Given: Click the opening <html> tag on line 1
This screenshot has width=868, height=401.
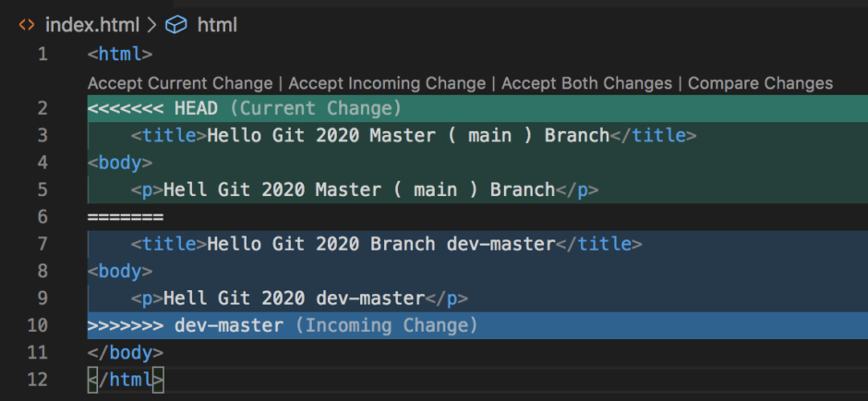Looking at the screenshot, I should tap(119, 55).
